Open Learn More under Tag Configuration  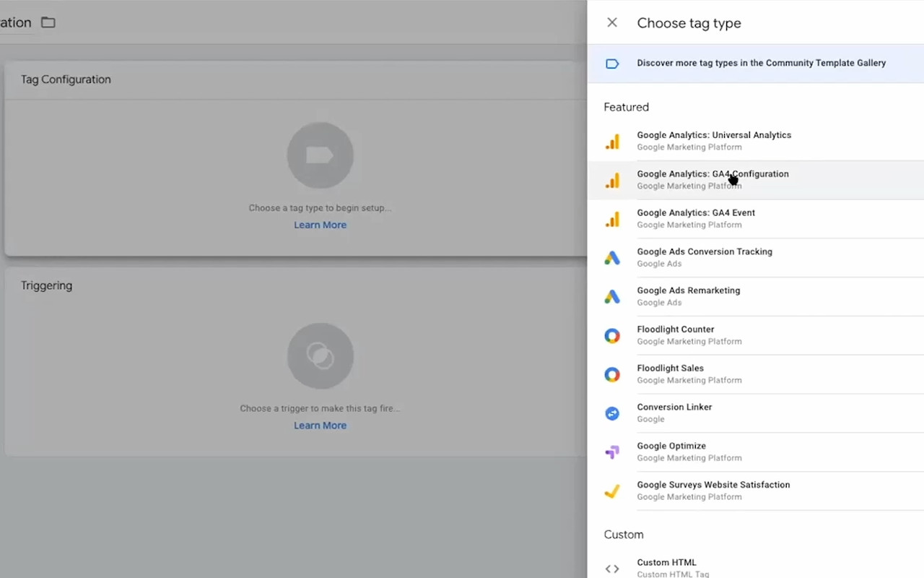pyautogui.click(x=320, y=225)
